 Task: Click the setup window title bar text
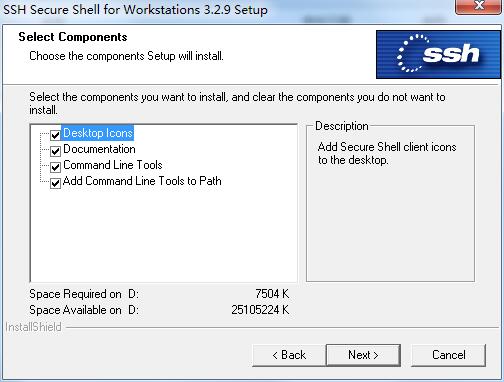click(135, 9)
